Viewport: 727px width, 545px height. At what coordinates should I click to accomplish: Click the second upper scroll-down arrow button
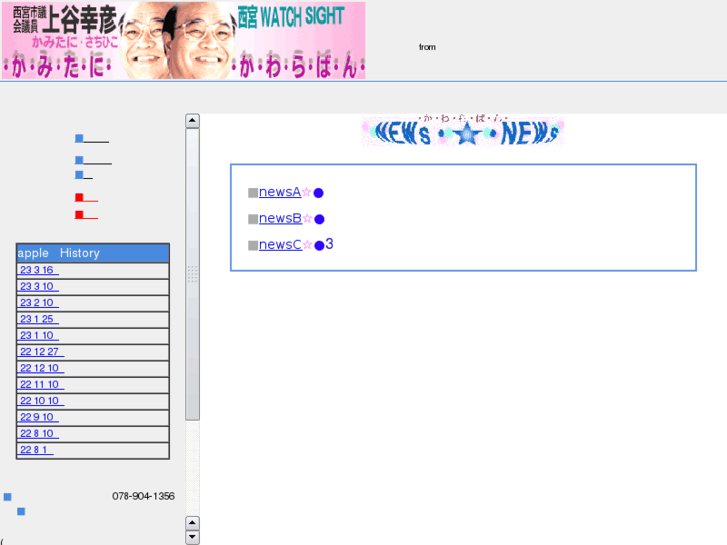pyautogui.click(x=192, y=523)
